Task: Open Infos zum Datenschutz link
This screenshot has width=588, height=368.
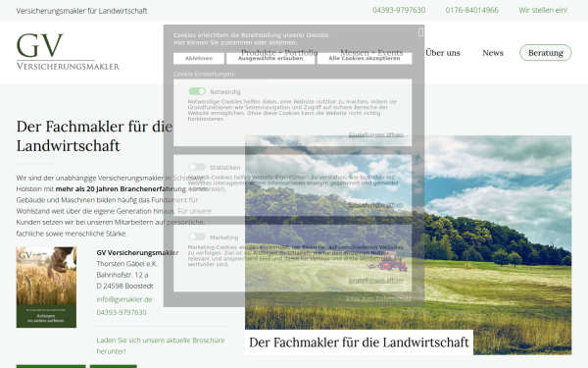Action: (378, 298)
